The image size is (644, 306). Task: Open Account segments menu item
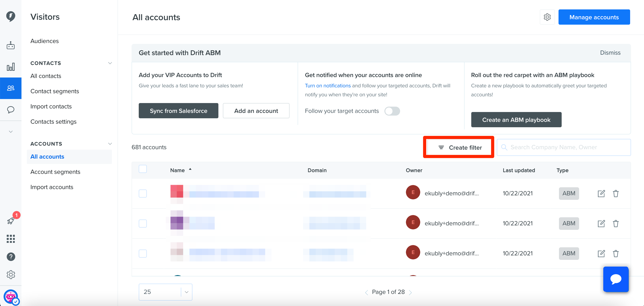click(55, 172)
